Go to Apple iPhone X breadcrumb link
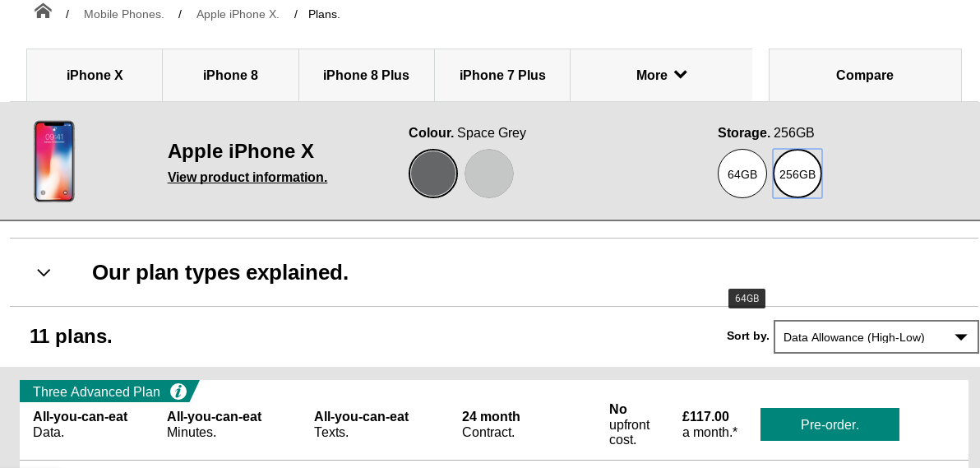980x468 pixels. [x=238, y=14]
